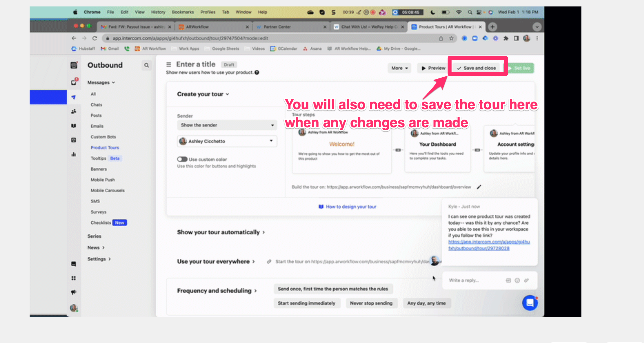Open Tooltips Beta in the sidebar
The width and height of the screenshot is (644, 343).
(106, 158)
